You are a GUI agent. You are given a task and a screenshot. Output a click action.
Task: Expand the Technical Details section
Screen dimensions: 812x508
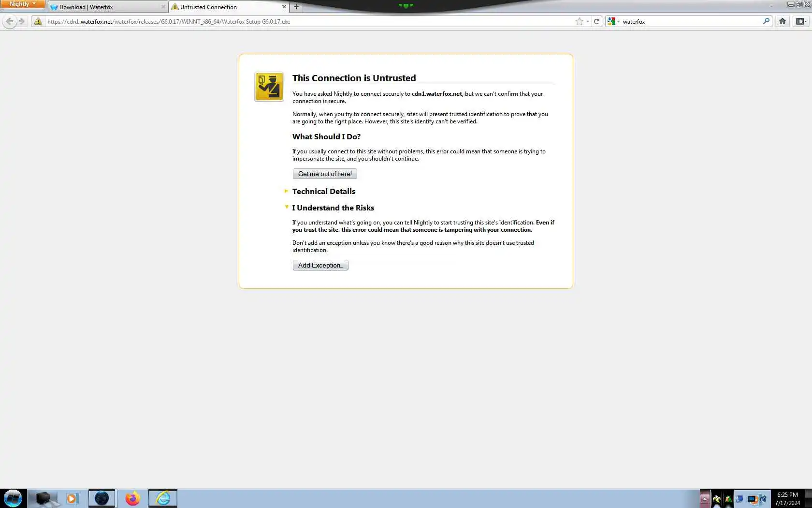tap(324, 191)
